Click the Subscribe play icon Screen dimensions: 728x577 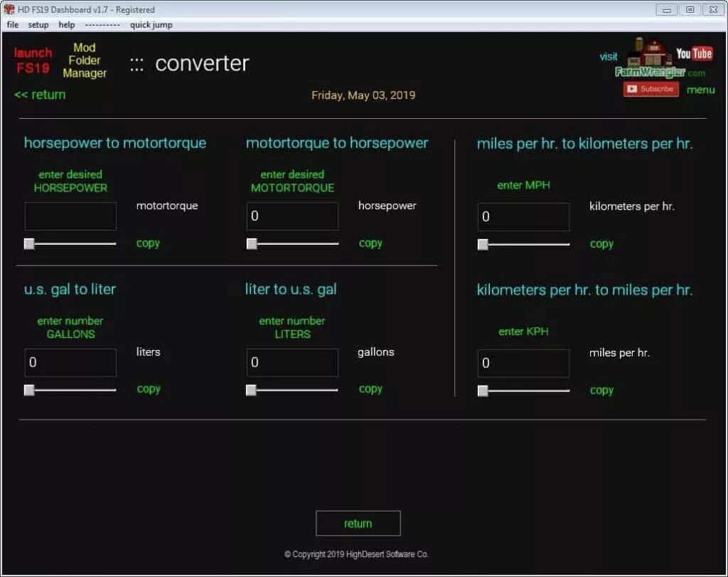click(x=633, y=88)
